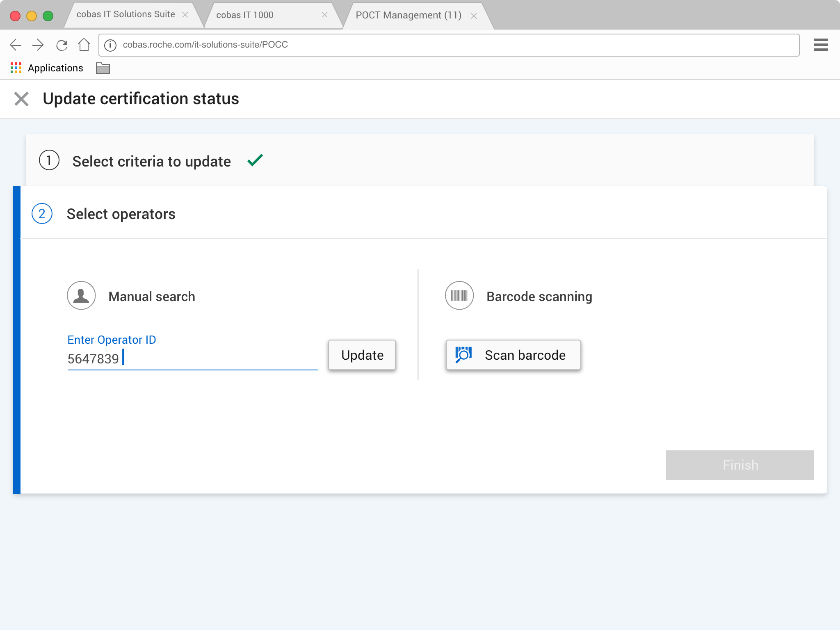This screenshot has height=630, width=840.
Task: Click the Barcode scanning circle icon
Action: click(x=459, y=295)
